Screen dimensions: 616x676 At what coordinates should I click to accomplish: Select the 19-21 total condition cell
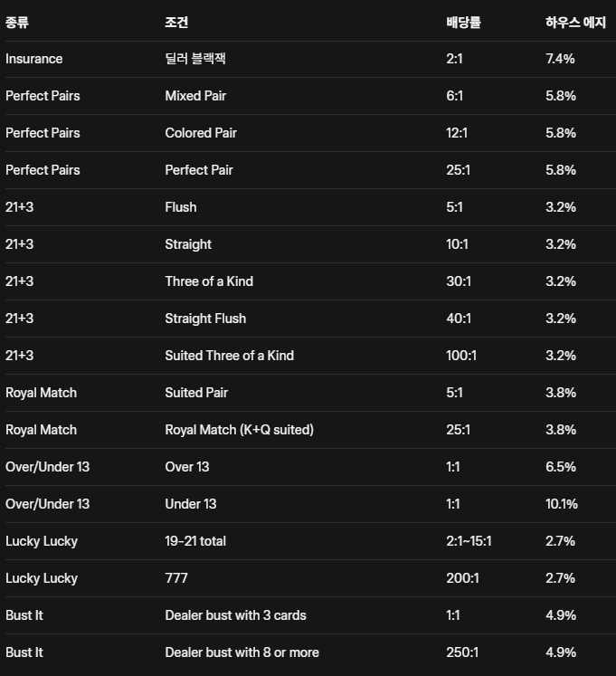tap(195, 541)
